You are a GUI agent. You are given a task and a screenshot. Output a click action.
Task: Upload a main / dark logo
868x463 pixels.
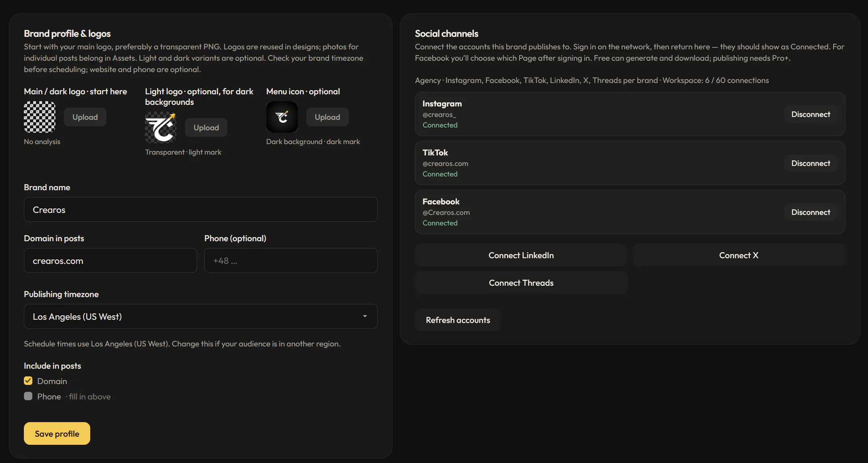tap(85, 117)
